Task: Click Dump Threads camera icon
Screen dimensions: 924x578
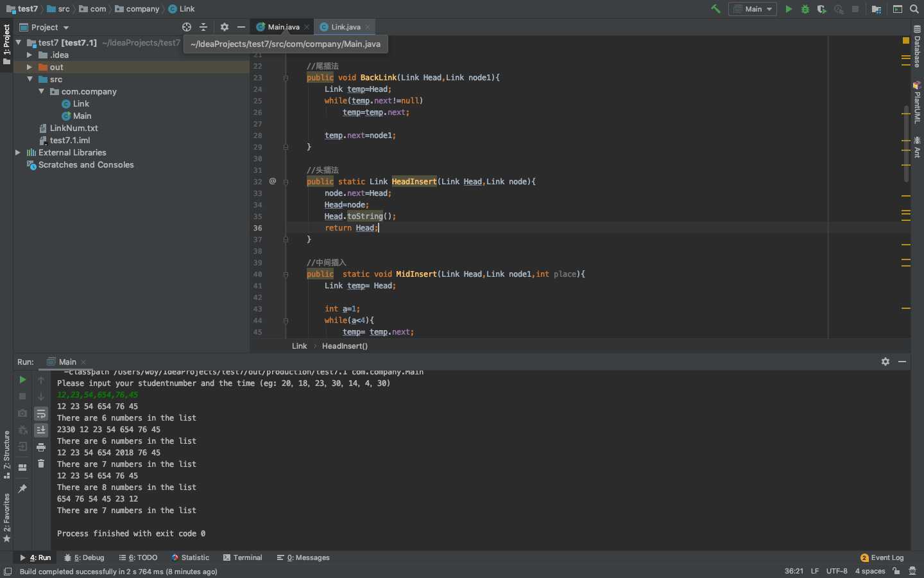Action: [22, 413]
